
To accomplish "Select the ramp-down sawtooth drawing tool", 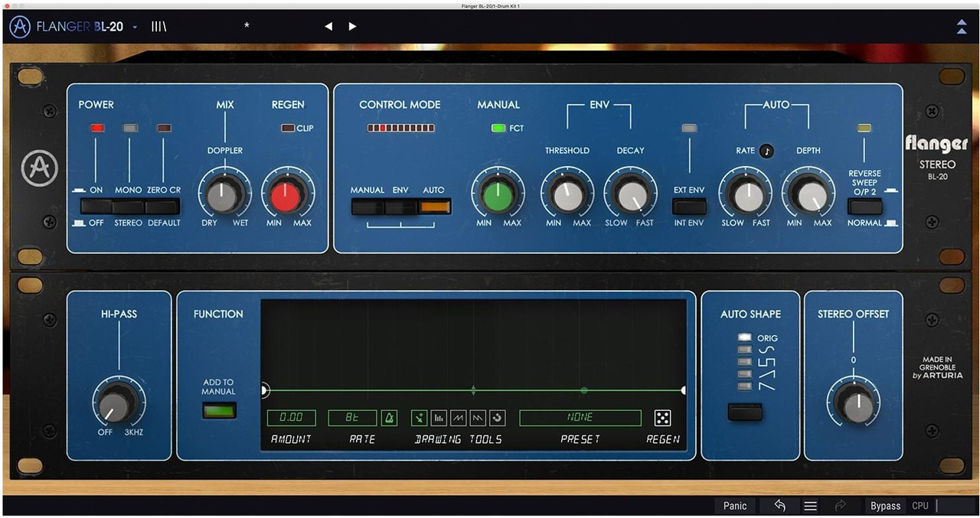I will pos(478,418).
